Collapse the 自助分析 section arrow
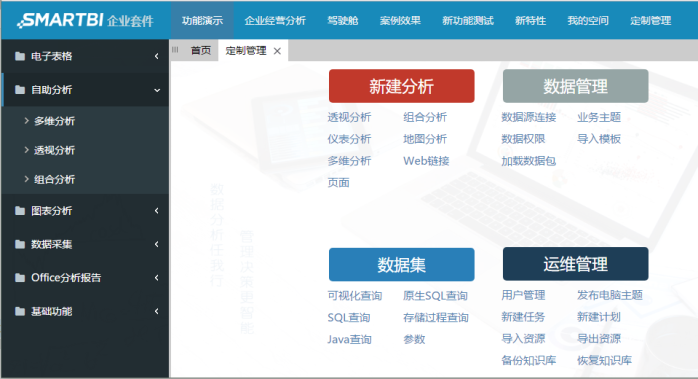Viewport: 698px width, 379px height. tap(157, 90)
